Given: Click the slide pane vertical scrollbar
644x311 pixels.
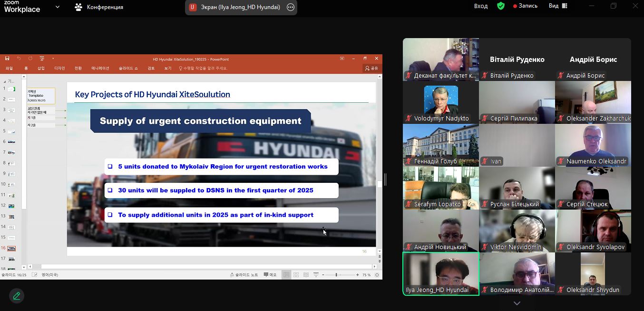Looking at the screenshot, I should (x=379, y=164).
